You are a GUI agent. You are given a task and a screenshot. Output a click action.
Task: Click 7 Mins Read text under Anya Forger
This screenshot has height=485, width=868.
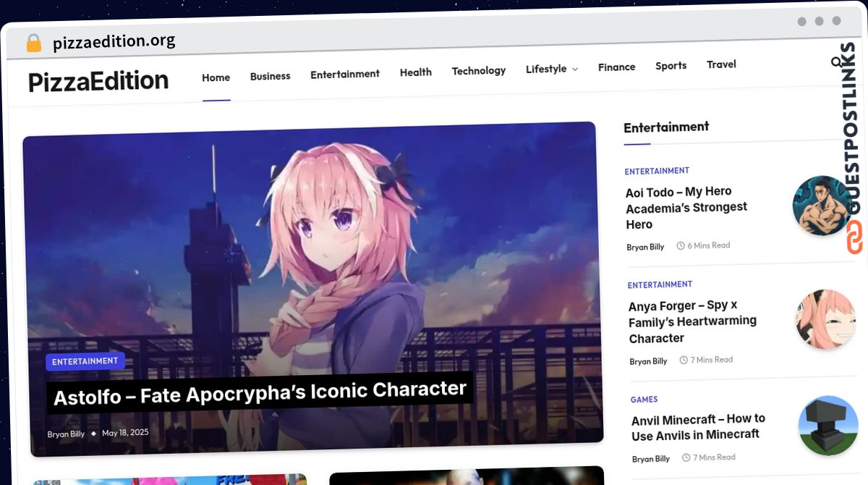coord(712,360)
